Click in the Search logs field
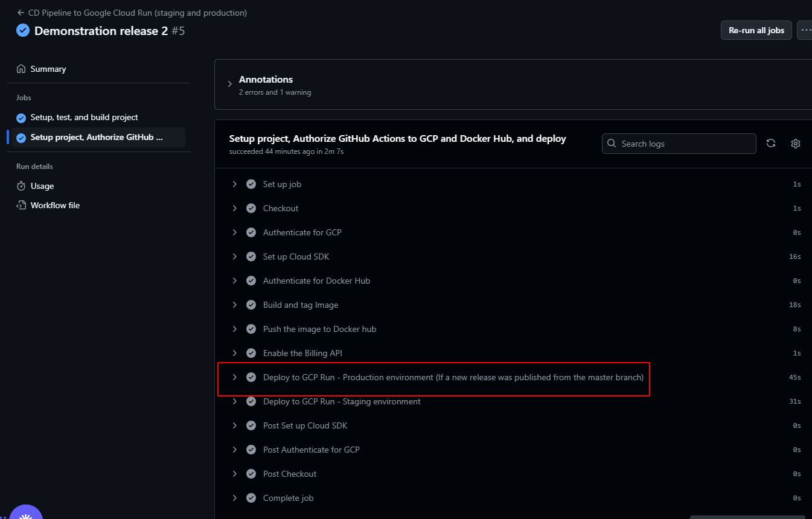Image resolution: width=812 pixels, height=519 pixels. (x=679, y=144)
